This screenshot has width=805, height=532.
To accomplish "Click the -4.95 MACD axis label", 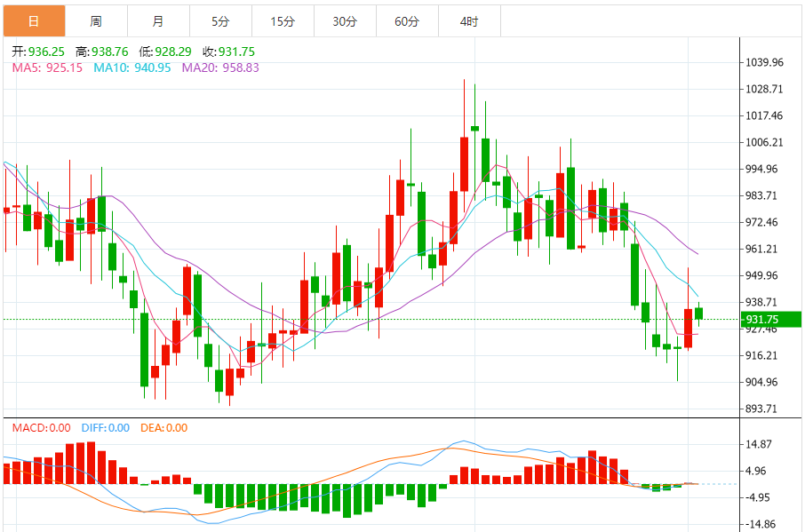I will point(758,497).
